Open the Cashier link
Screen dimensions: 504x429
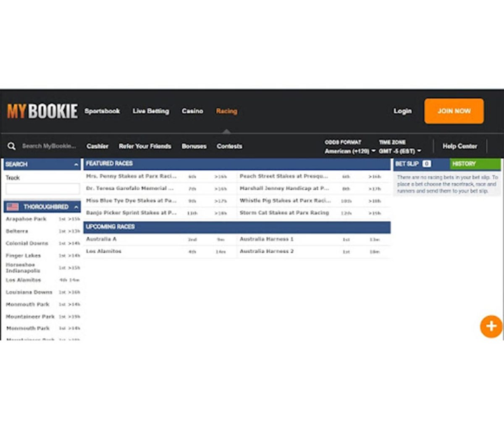coord(97,146)
